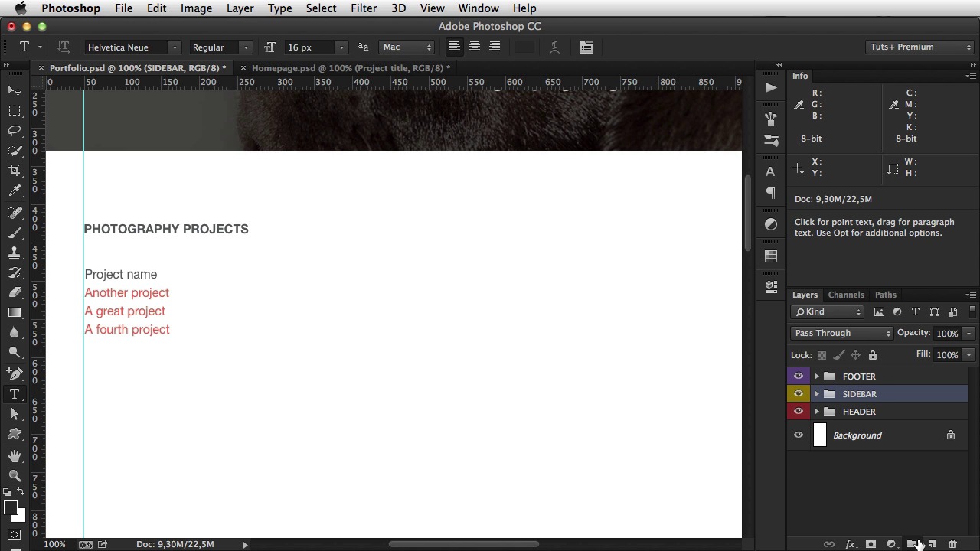
Task: Center align text
Action: point(475,47)
